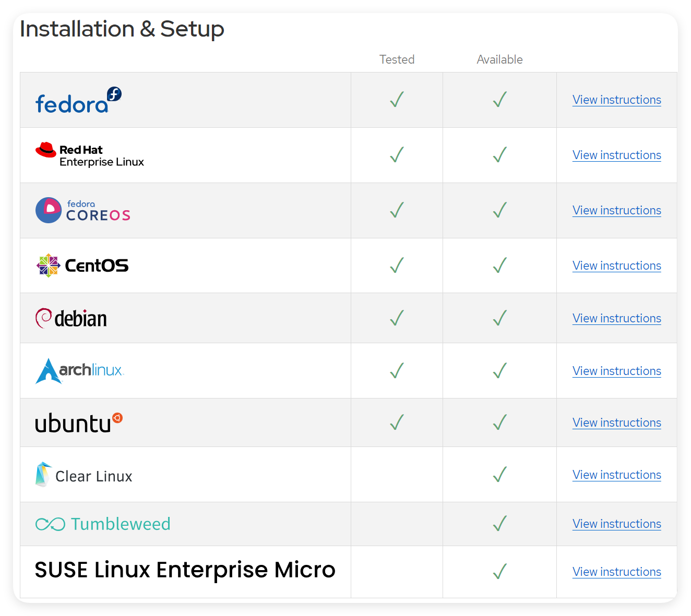691x616 pixels.
Task: Select the Ubuntu logo
Action: 78,422
